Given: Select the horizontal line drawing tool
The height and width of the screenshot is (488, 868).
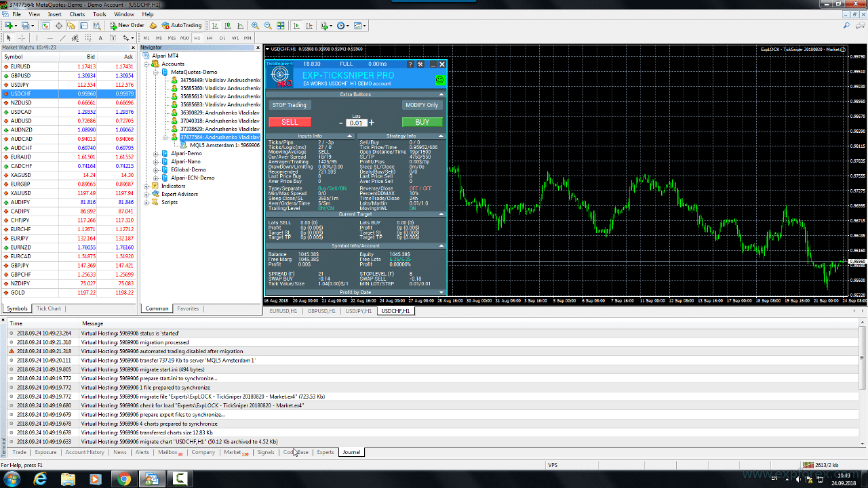Looking at the screenshot, I should coord(50,38).
